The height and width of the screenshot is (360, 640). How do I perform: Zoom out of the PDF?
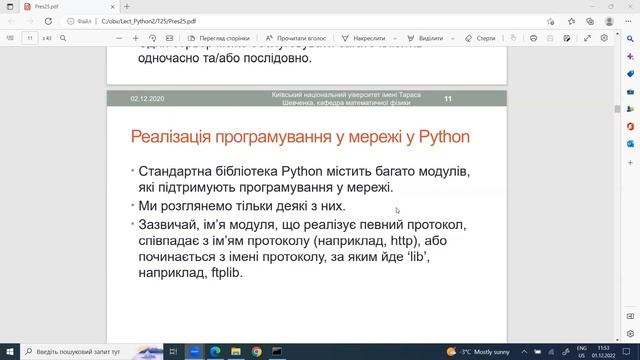(x=119, y=38)
